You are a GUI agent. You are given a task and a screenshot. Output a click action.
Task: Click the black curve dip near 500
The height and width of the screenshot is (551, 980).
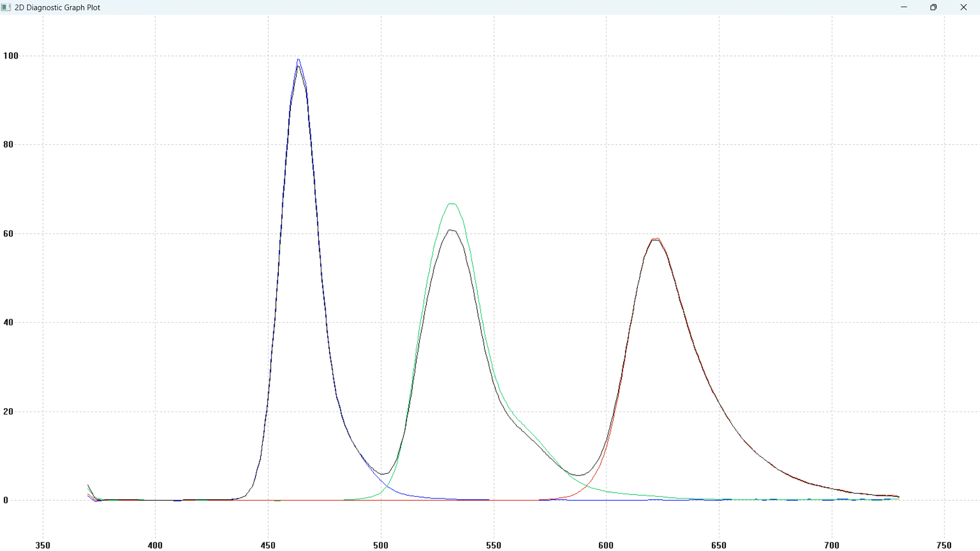[382, 474]
